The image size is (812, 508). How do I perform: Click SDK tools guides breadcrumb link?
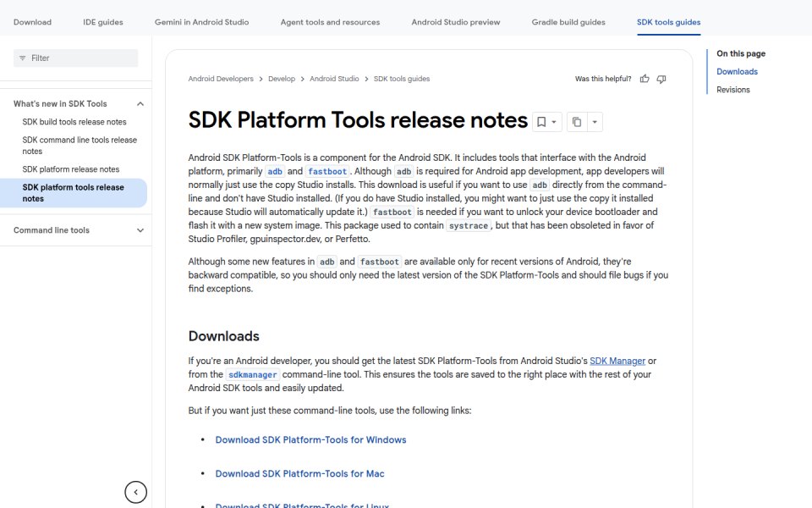(401, 79)
